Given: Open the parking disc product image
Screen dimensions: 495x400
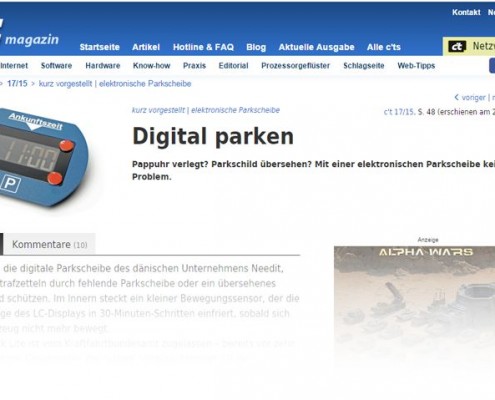Looking at the screenshot, I should click(43, 158).
